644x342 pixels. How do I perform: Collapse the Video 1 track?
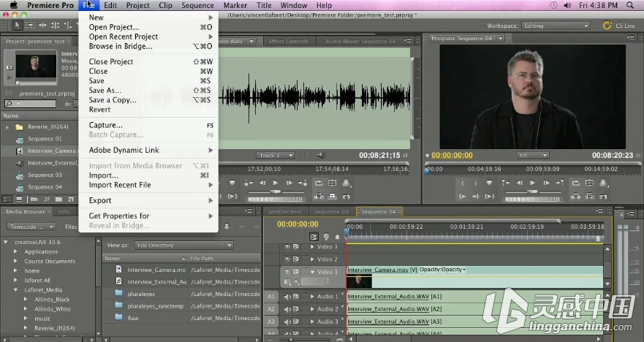pos(312,272)
